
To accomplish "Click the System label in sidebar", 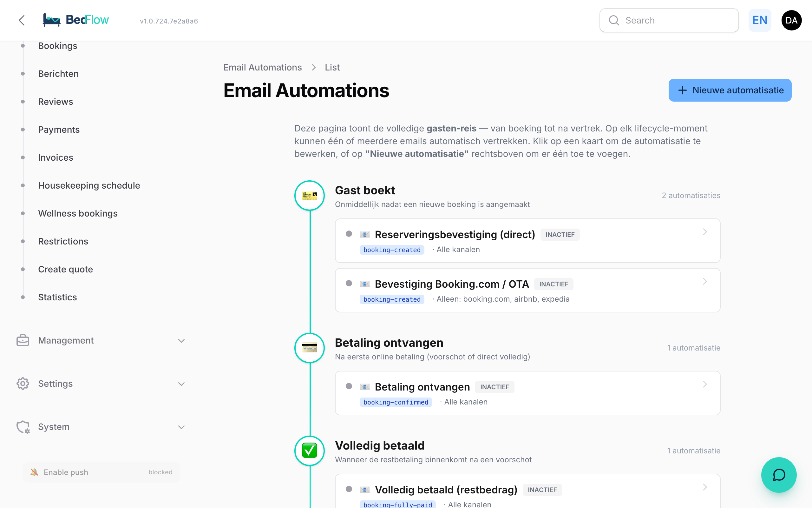I will coord(54,427).
